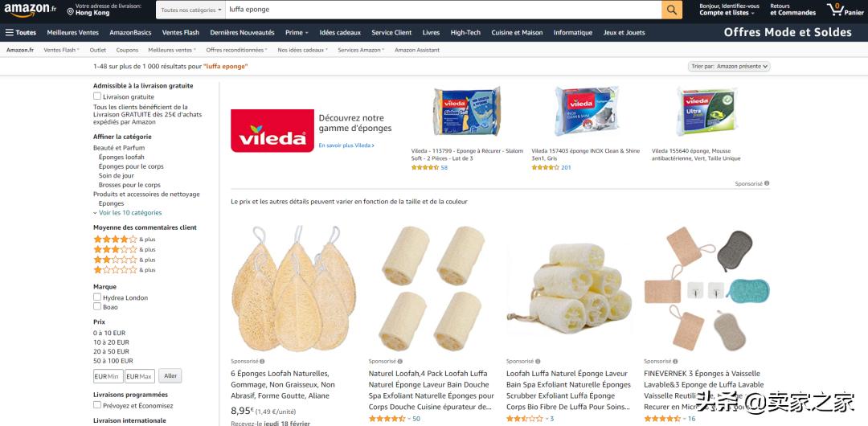Click the Hong Kong delivery location pin
The width and height of the screenshot is (868, 426).
point(70,11)
